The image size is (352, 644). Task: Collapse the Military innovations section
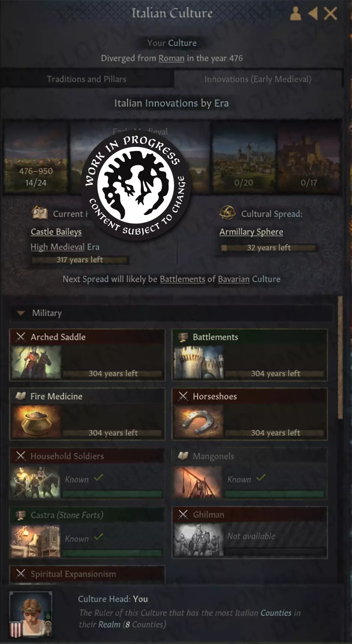pyautogui.click(x=21, y=313)
